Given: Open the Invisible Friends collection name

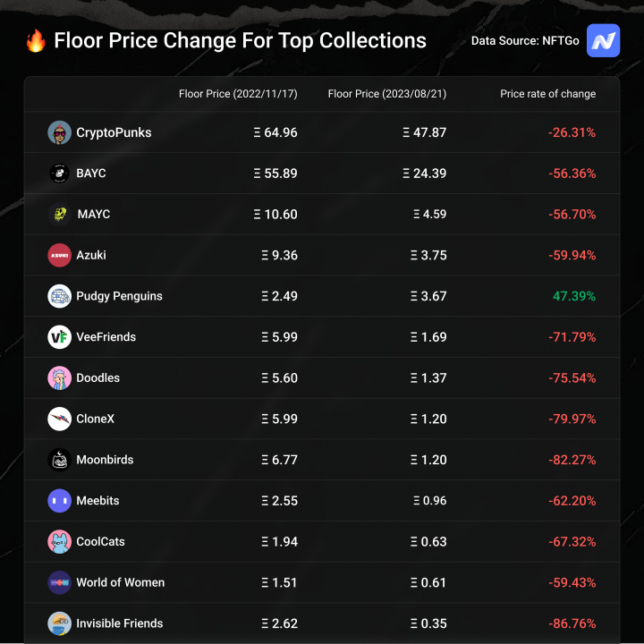Looking at the screenshot, I should (119, 623).
